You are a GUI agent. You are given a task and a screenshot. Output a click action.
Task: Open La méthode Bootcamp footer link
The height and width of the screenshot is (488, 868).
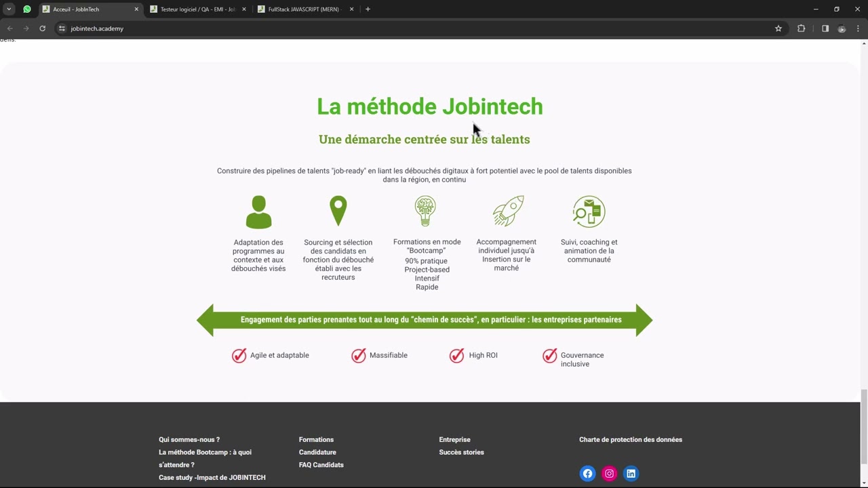click(205, 459)
